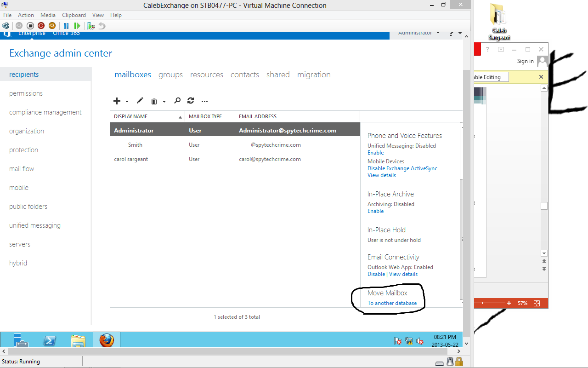Viewport: 588px width, 368px height.
Task: Click the black Turn Off VM icon
Action: tap(30, 26)
